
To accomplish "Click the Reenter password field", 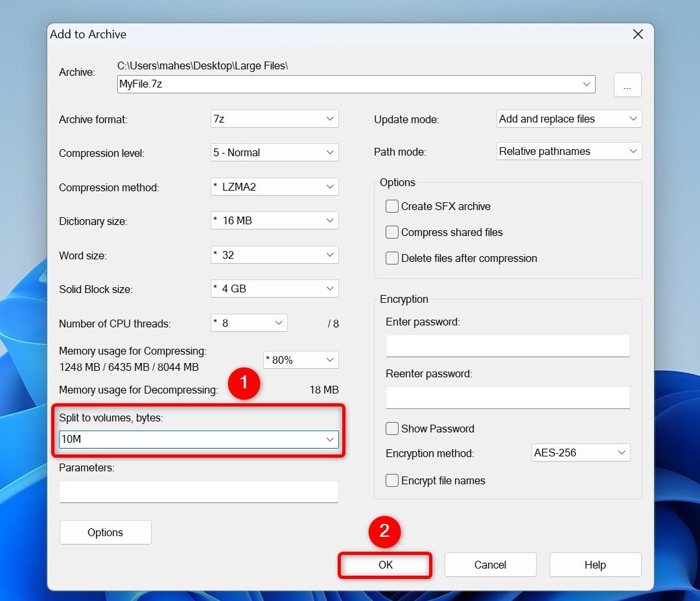I will pyautogui.click(x=508, y=398).
